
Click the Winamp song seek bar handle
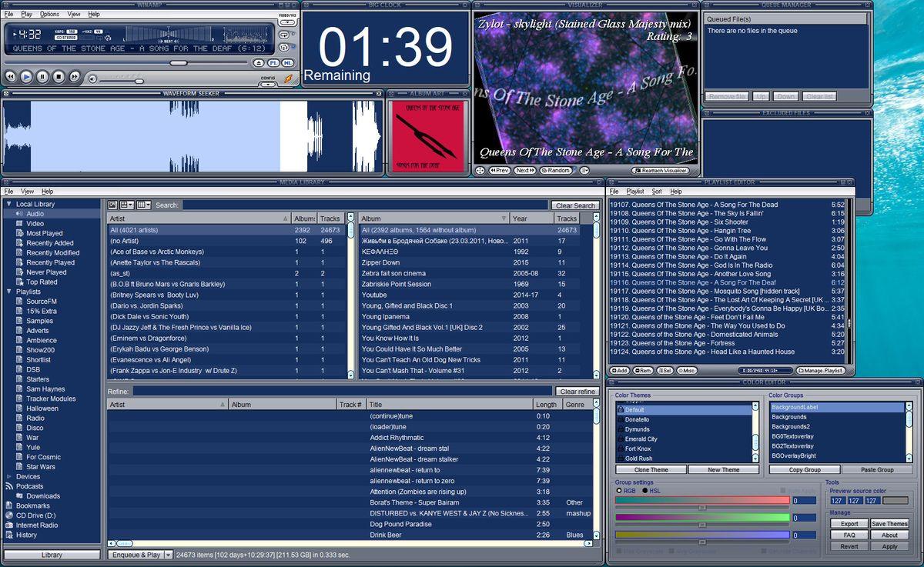tap(179, 63)
